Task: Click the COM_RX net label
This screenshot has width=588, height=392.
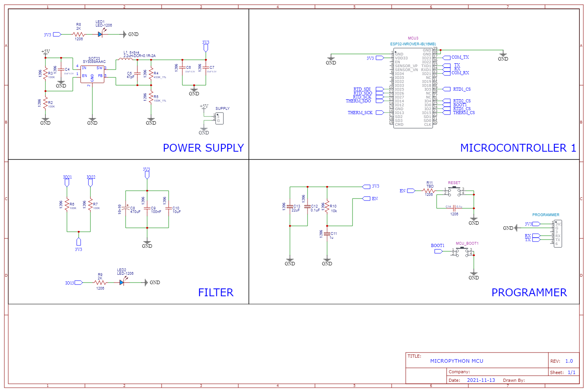Action: tap(460, 73)
